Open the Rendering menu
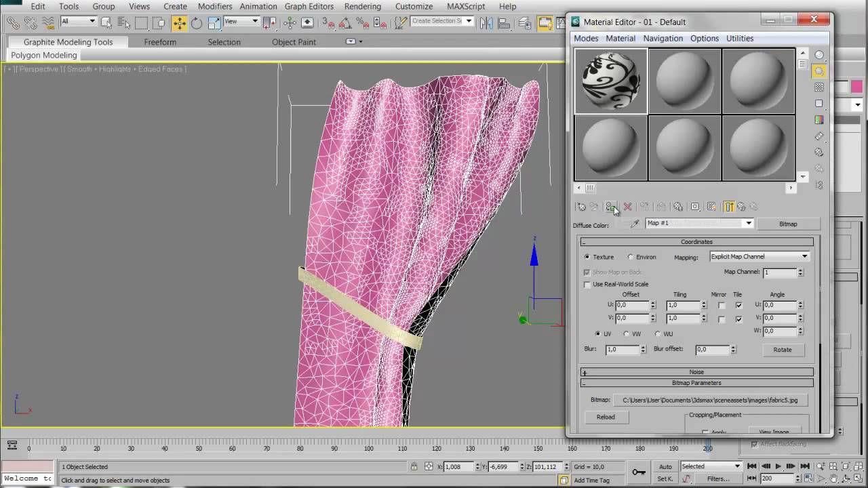This screenshot has width=868, height=488. click(363, 6)
